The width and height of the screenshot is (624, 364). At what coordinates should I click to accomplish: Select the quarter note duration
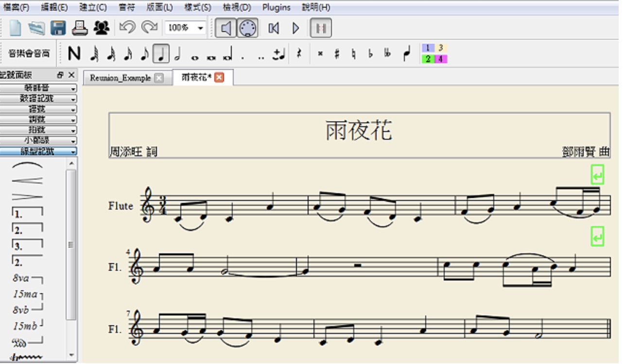pyautogui.click(x=161, y=53)
